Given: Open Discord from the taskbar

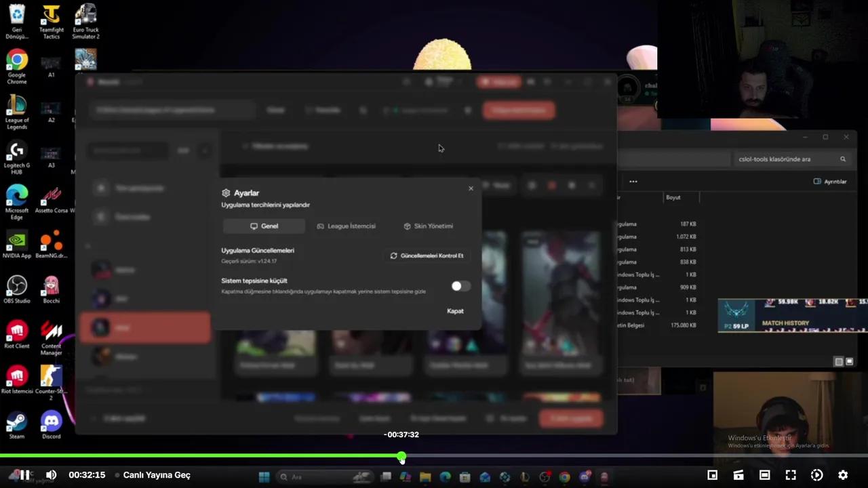Looking at the screenshot, I should click(x=584, y=474).
